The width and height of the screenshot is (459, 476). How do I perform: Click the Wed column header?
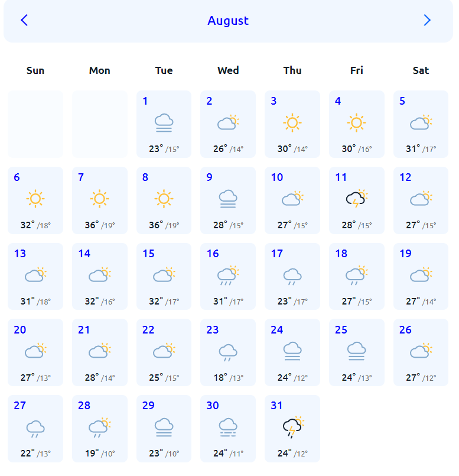click(x=228, y=70)
